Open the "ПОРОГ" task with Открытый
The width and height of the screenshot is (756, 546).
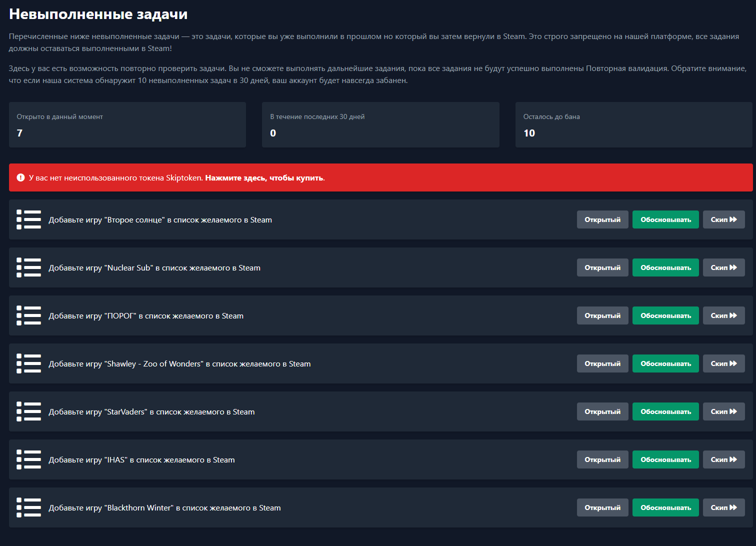(x=602, y=315)
